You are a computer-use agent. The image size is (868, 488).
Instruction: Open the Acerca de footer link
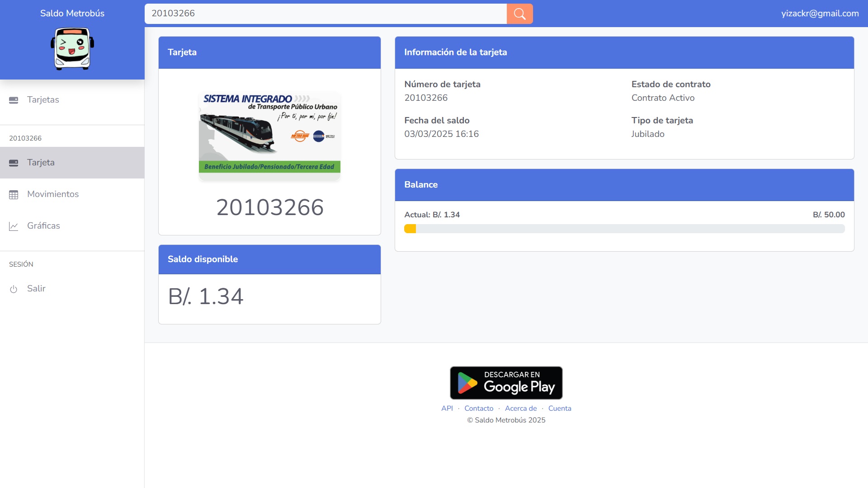[x=521, y=408]
